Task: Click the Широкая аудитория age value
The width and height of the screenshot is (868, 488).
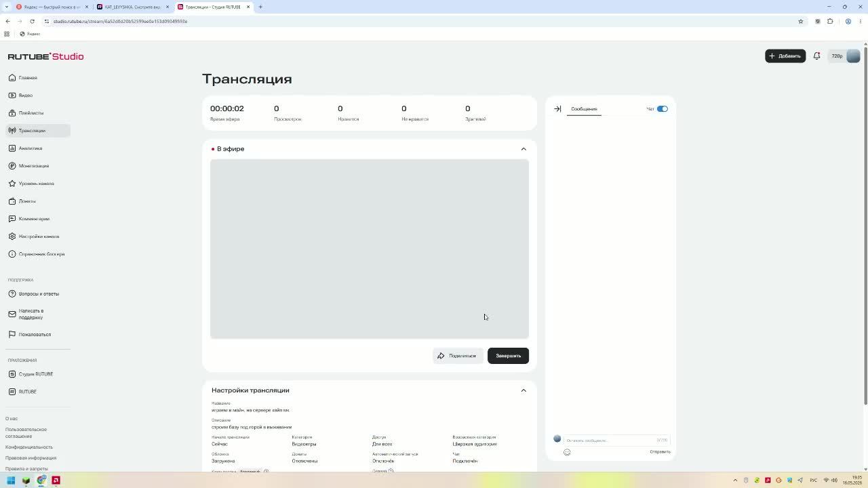Action: tap(475, 444)
